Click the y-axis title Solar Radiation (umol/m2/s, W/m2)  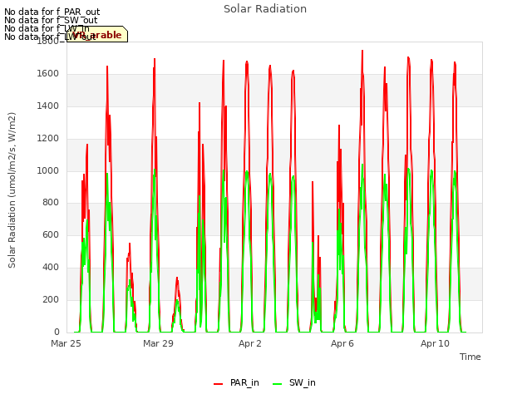point(12,190)
